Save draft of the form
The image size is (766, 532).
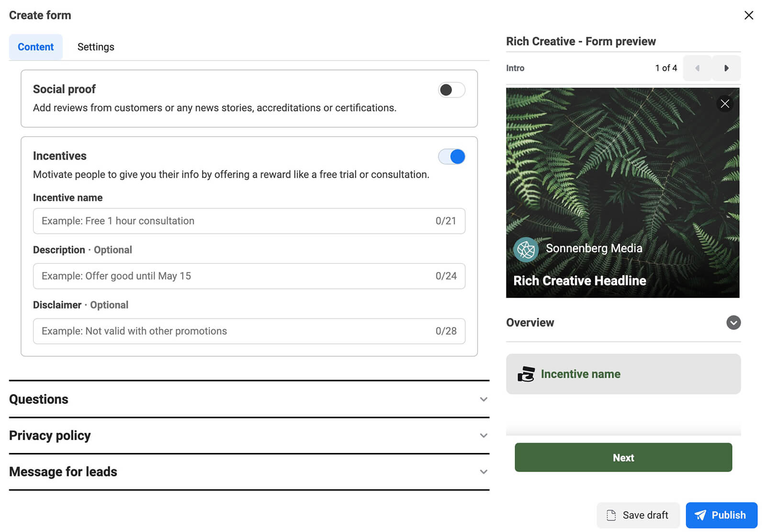tap(638, 515)
